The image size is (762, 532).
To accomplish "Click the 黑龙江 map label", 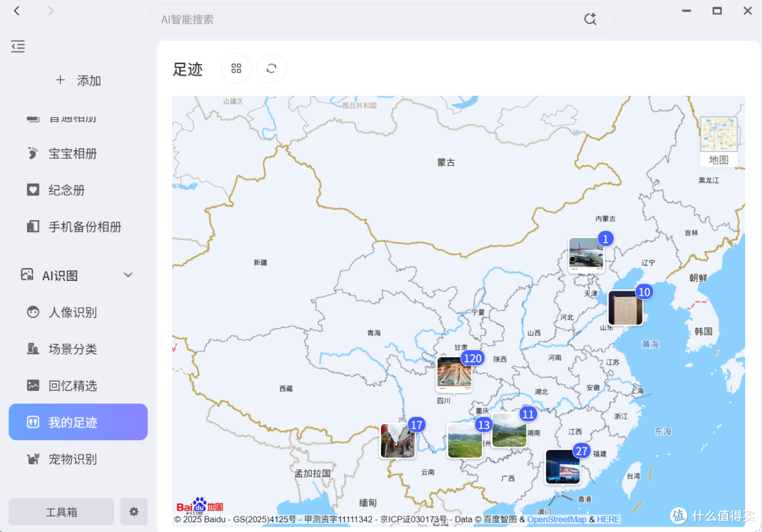I will pyautogui.click(x=708, y=180).
